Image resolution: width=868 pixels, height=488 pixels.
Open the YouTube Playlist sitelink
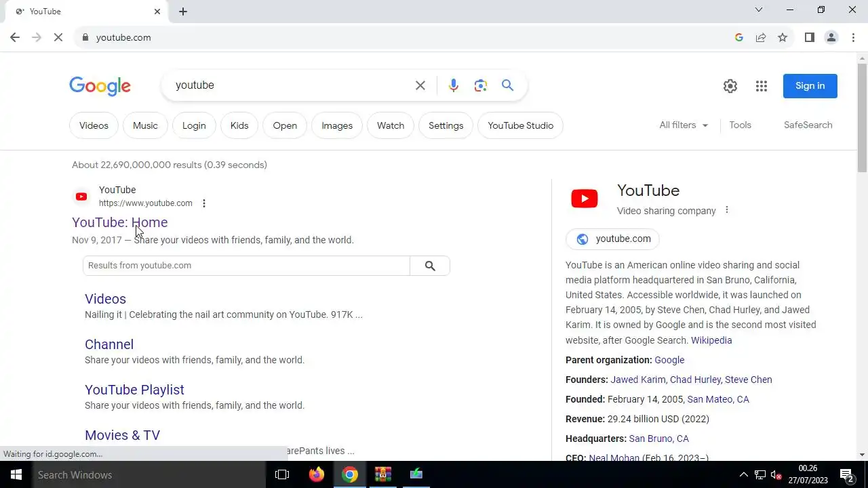click(x=134, y=390)
